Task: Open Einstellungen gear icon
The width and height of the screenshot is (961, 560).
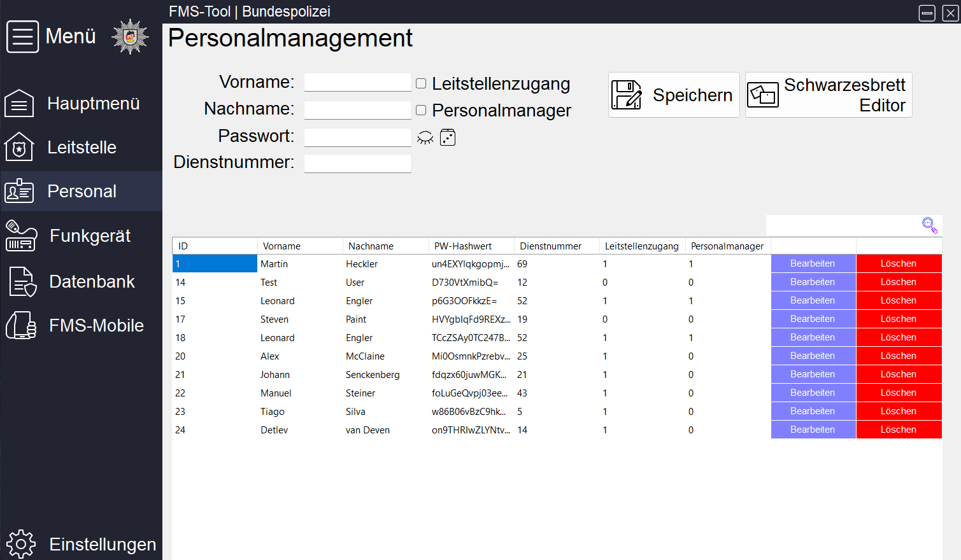Action: [x=21, y=544]
